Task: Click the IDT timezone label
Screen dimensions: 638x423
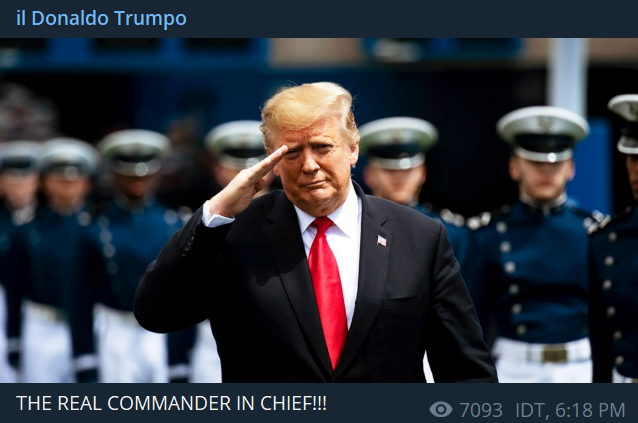Action: (x=529, y=410)
